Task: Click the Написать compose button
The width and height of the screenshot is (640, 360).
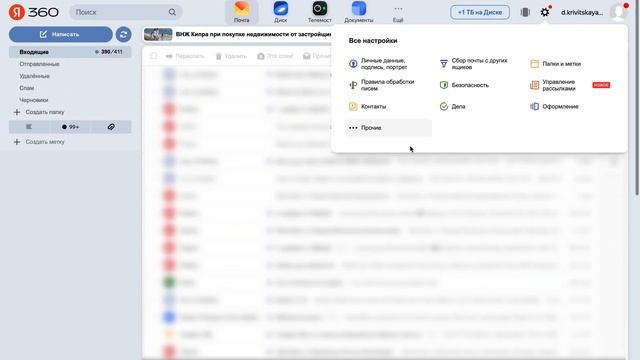Action: (60, 34)
